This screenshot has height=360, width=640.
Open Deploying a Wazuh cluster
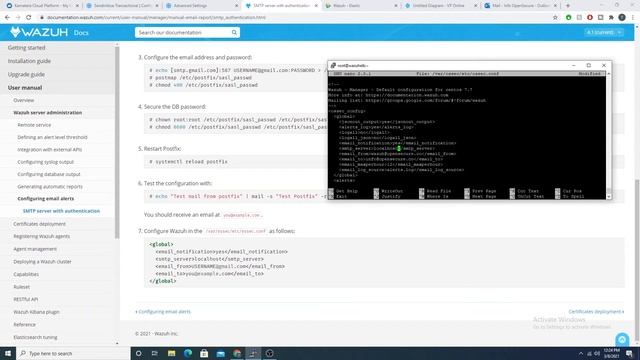(42, 262)
